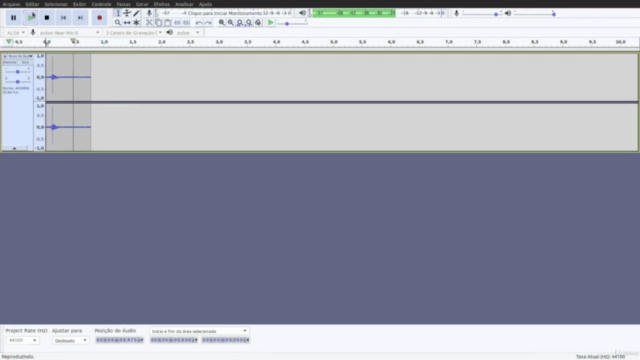Trim audio outside the selection
Screen dimensions: 640x360
[x=177, y=23]
